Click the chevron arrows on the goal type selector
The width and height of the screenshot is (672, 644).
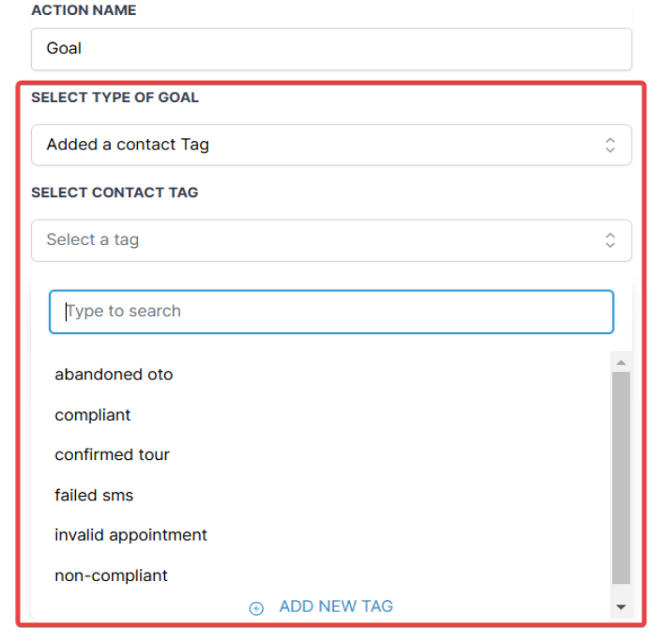pos(610,145)
